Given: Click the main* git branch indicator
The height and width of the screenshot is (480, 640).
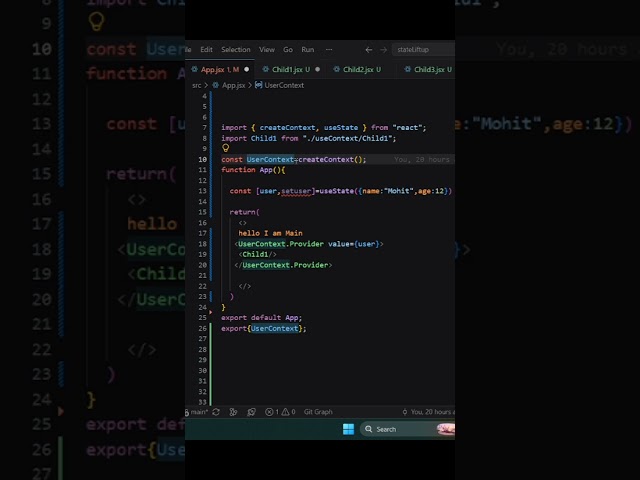Looking at the screenshot, I should coord(197,412).
